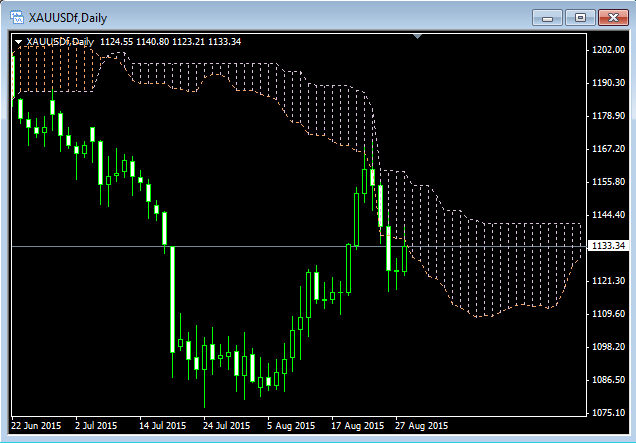Click the 1086.50 price scale label
Viewport: 636px width, 443px height.
click(x=608, y=380)
